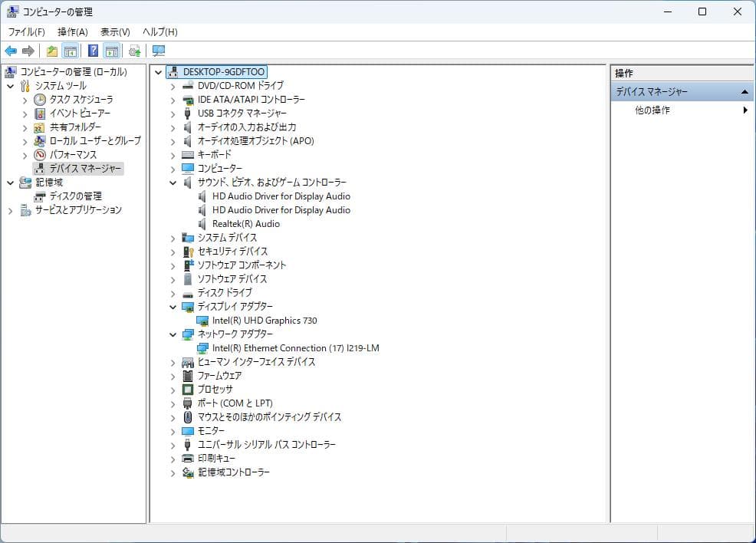
Task: Click the Forward navigation arrow icon
Action: click(x=28, y=51)
